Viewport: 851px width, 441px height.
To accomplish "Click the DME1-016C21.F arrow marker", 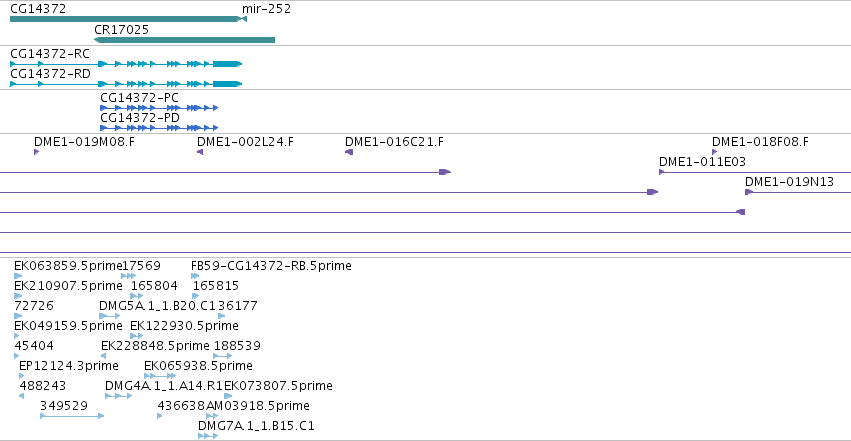I will 349,152.
